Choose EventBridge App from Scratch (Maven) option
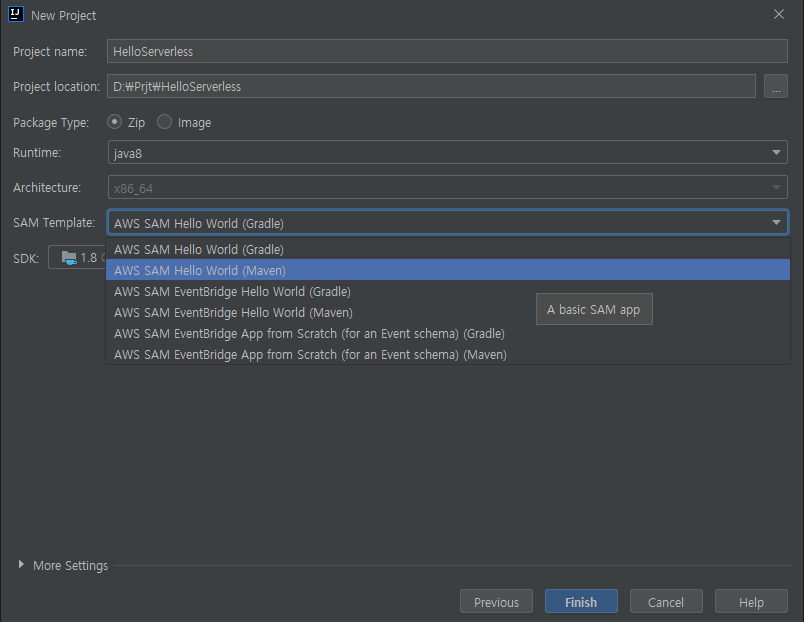 [x=448, y=354]
